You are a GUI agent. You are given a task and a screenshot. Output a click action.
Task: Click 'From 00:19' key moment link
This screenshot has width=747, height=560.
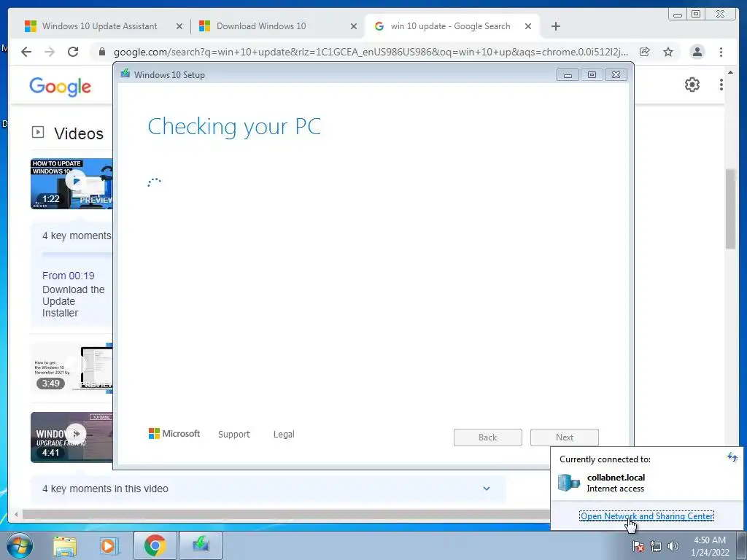[68, 276]
